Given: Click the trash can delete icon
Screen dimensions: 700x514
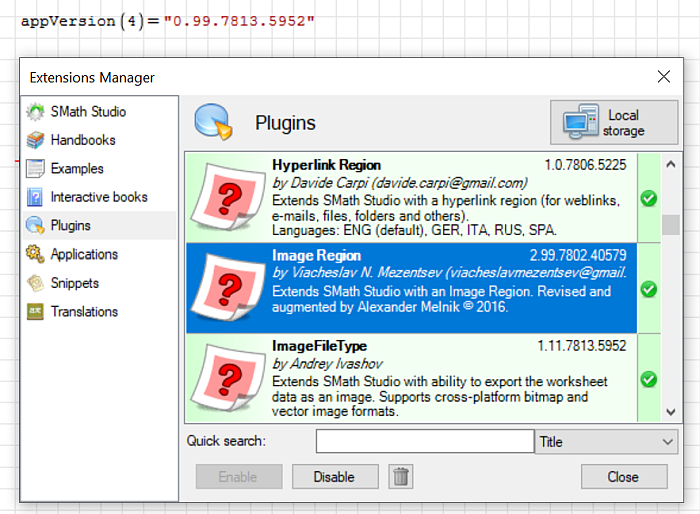Looking at the screenshot, I should pyautogui.click(x=401, y=476).
